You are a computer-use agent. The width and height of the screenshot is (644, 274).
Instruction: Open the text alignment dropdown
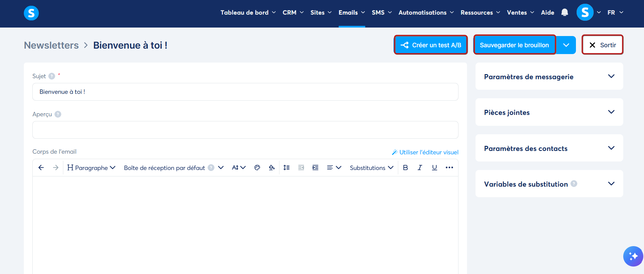334,168
